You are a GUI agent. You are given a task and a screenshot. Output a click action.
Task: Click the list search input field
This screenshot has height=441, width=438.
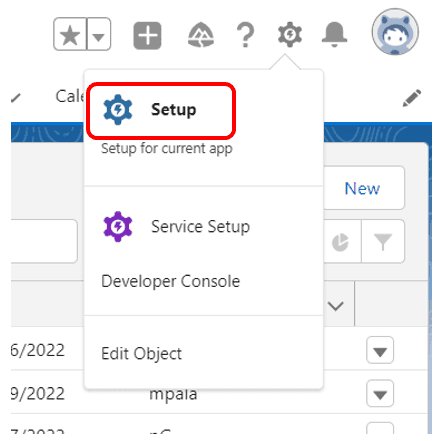coord(44,241)
